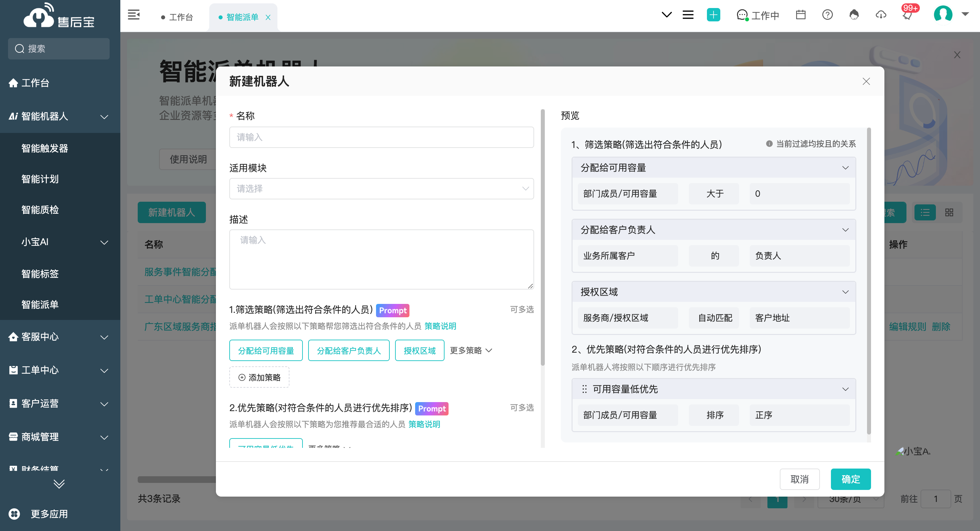Toggle the 分配给客户负责人 strategy tag
980x531 pixels.
click(349, 350)
